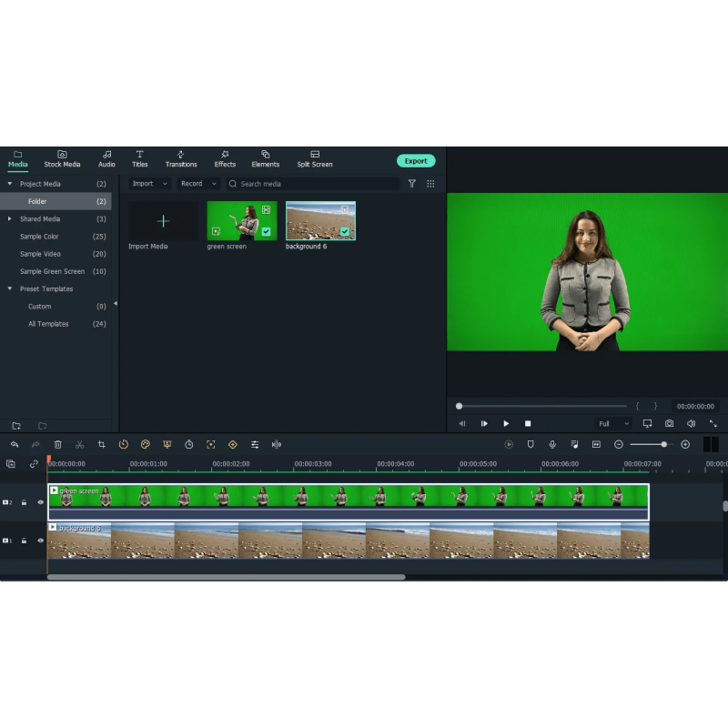Expand the Shared Media tree item
Viewport: 728px width, 728px height.
pyautogui.click(x=10, y=219)
